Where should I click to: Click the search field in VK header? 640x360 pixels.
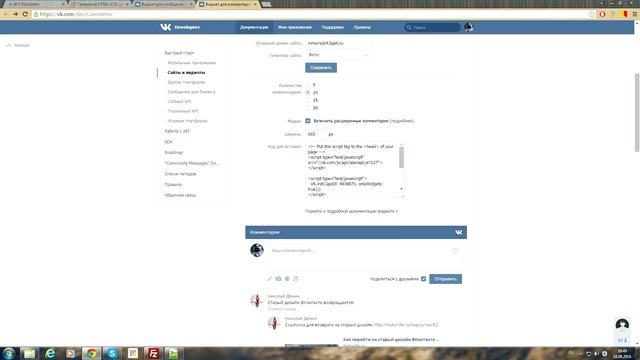[x=432, y=27]
